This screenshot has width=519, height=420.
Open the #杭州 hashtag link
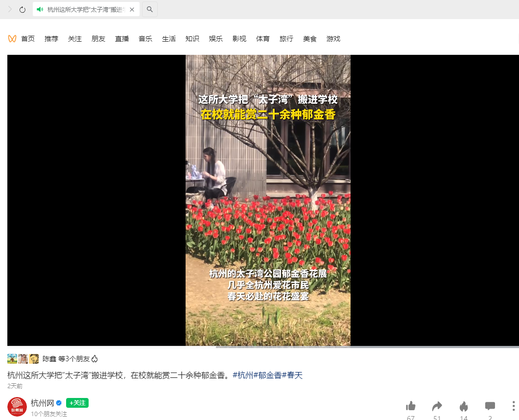point(243,375)
